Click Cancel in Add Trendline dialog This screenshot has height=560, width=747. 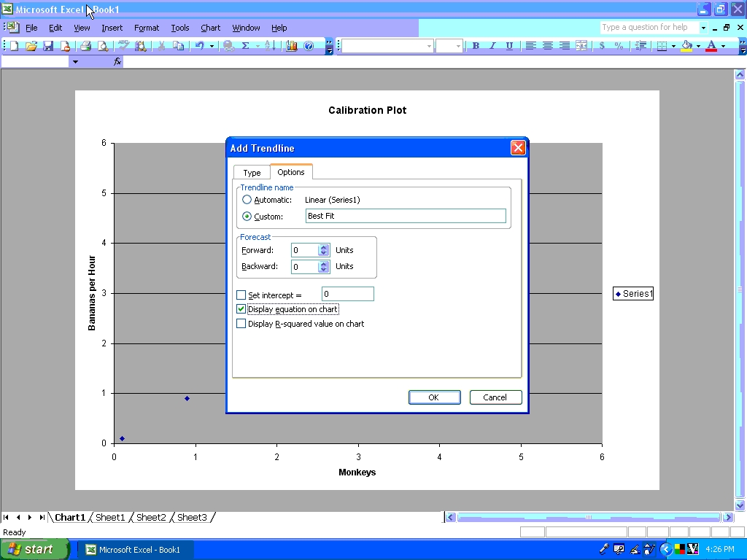click(495, 397)
